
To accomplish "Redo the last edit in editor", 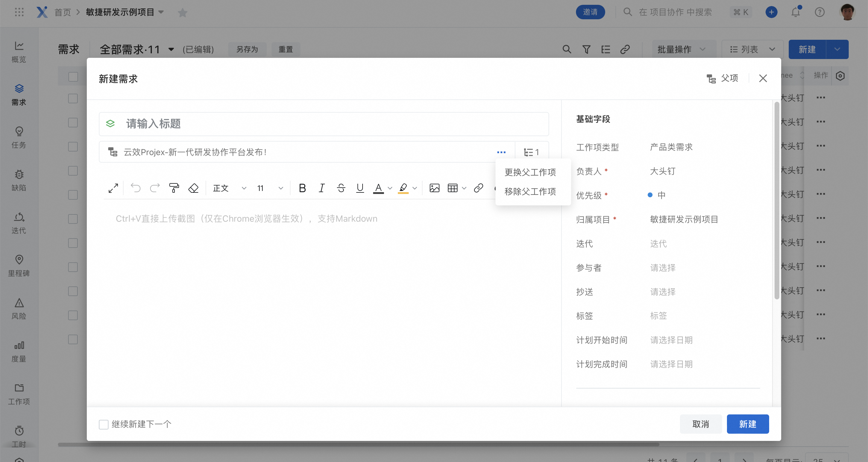I will pos(155,188).
